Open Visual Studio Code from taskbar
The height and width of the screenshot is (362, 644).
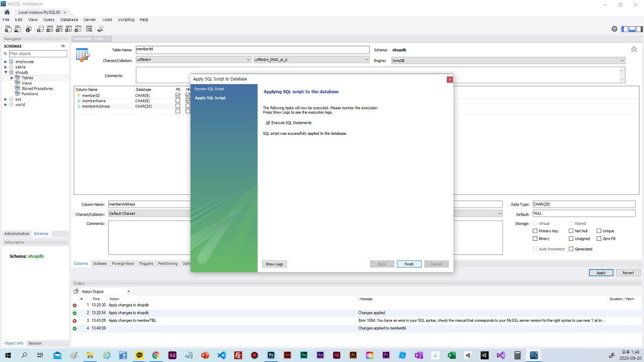[x=222, y=355]
